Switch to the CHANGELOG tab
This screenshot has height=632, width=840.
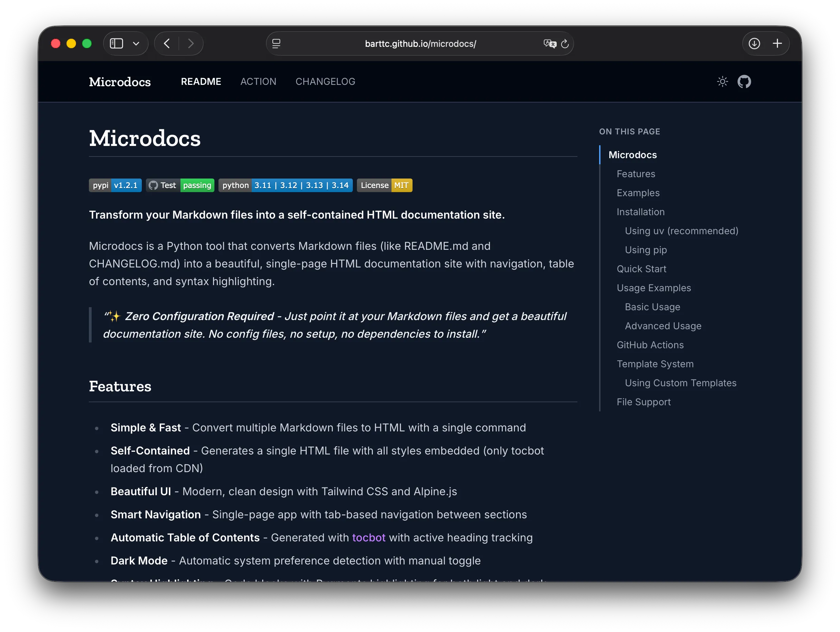(x=325, y=81)
